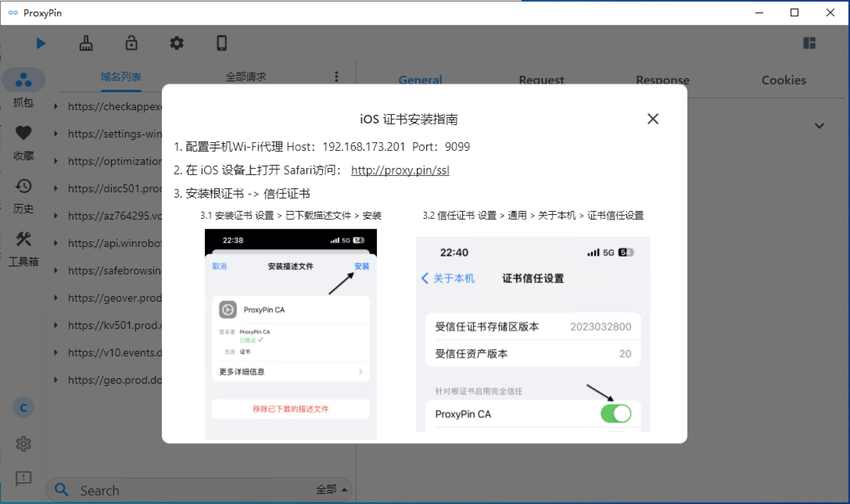Open the http://proxy.pin/ssl link
Viewport: 850px width, 504px height.
400,170
